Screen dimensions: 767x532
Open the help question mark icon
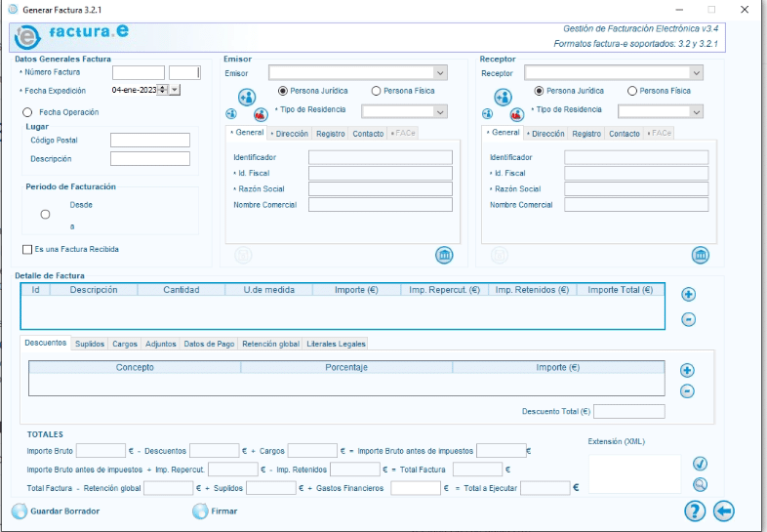point(695,511)
